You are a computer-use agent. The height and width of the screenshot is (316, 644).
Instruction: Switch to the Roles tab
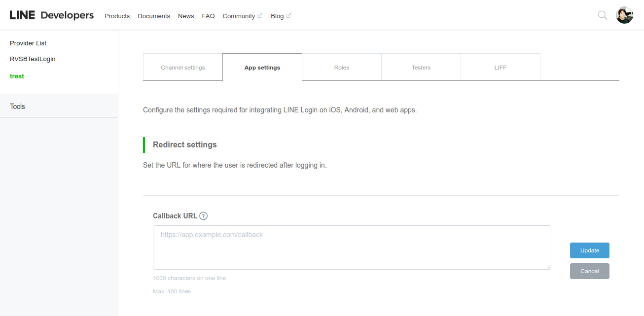pos(342,68)
